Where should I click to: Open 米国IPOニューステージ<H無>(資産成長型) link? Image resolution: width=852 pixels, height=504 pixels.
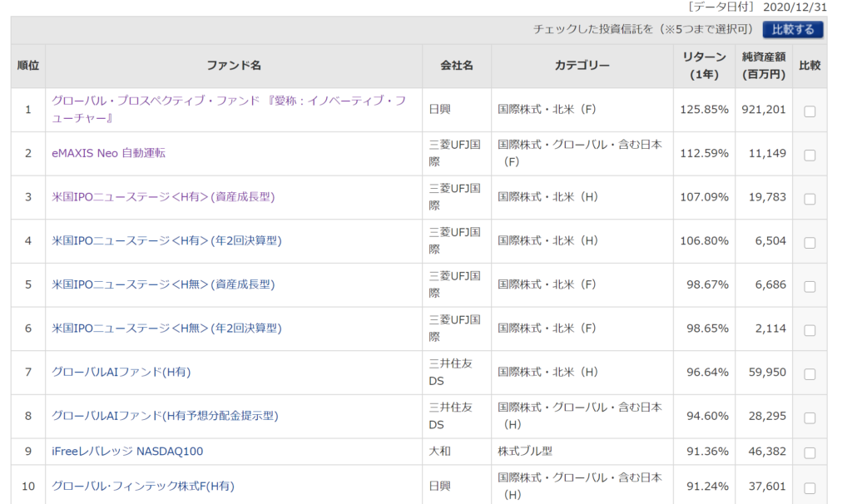[x=163, y=284]
